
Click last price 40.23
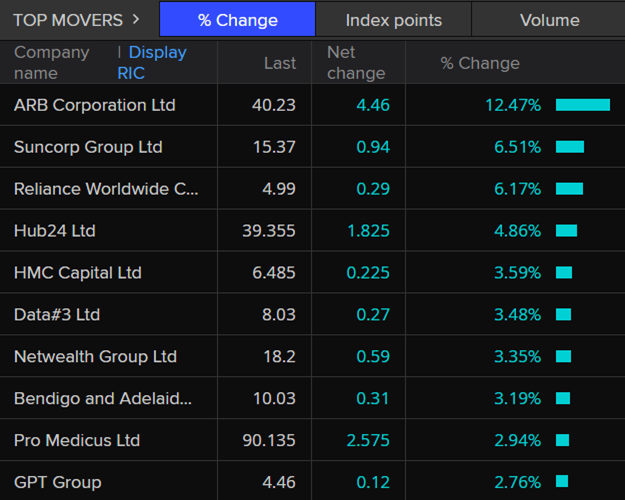pyautogui.click(x=274, y=105)
